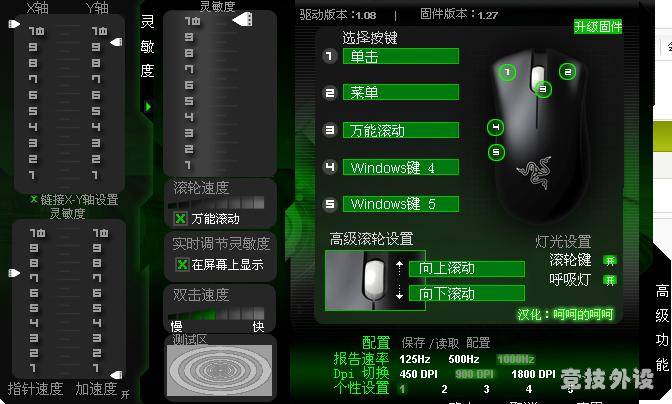This screenshot has width=672, height=404.
Task: Select 500Hz report rate
Action: (464, 359)
